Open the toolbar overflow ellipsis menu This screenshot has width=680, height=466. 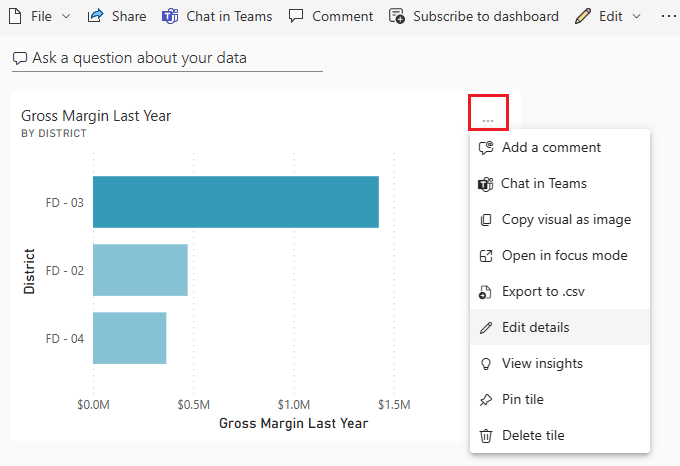(668, 16)
